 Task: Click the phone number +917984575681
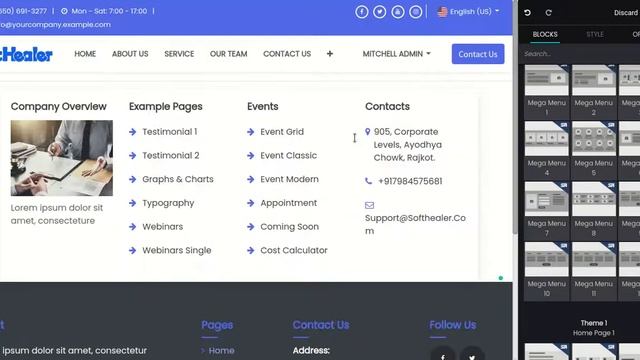[410, 181]
